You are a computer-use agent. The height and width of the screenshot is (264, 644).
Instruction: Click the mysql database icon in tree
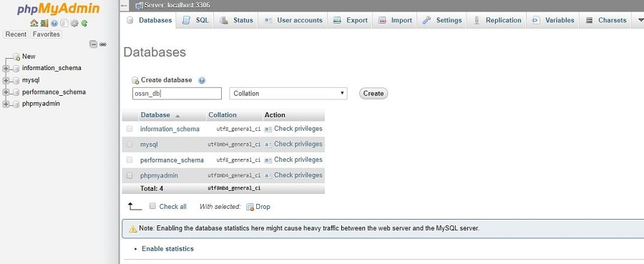(16, 80)
